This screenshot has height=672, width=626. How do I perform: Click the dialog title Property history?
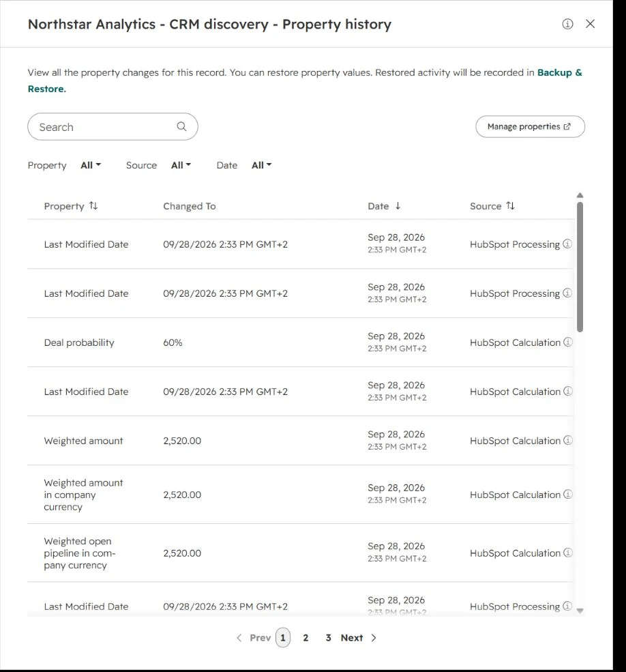point(209,24)
